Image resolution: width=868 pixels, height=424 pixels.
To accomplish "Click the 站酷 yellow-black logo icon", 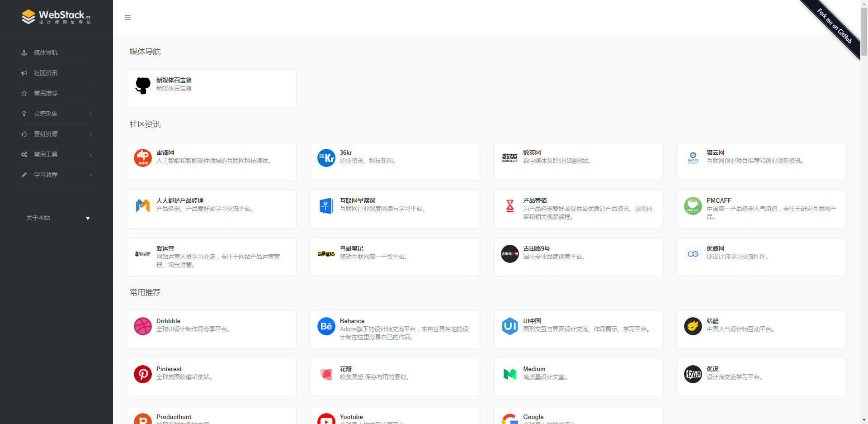I will pyautogui.click(x=693, y=326).
